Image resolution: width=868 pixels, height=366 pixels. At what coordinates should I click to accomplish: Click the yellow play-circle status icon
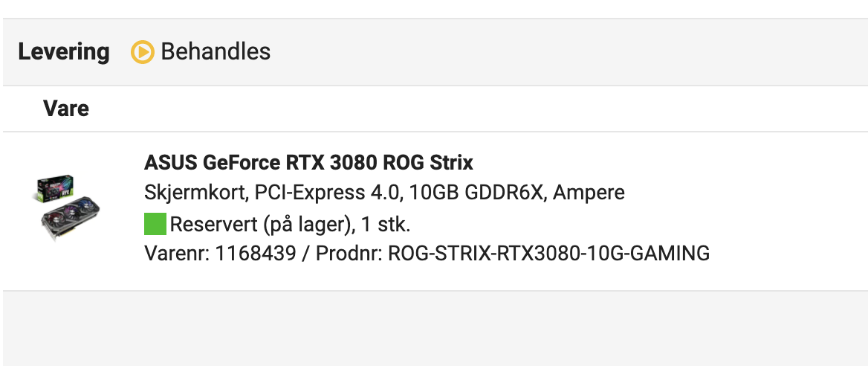(x=142, y=52)
